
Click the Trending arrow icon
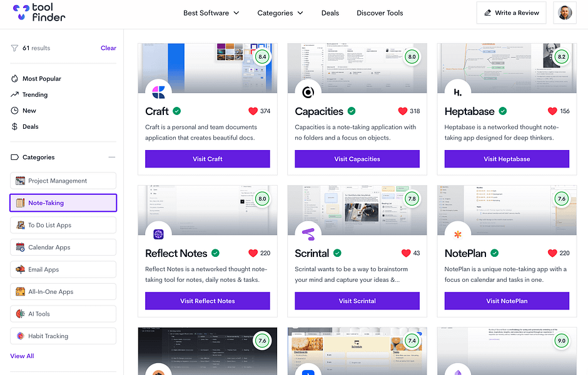pos(14,94)
